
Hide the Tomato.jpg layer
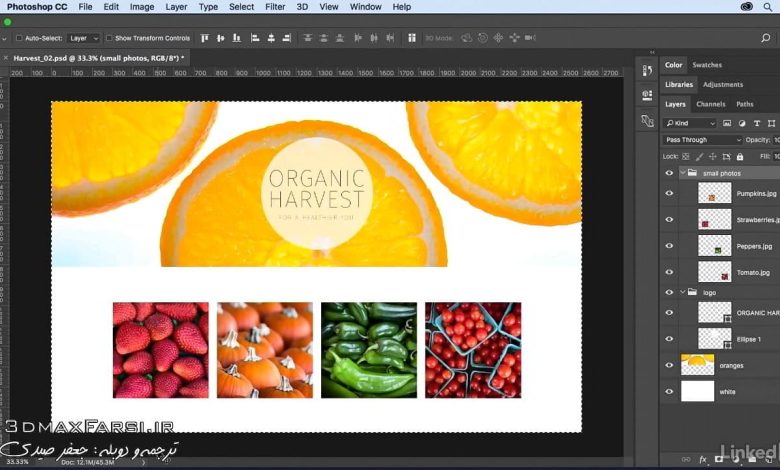[x=669, y=272]
